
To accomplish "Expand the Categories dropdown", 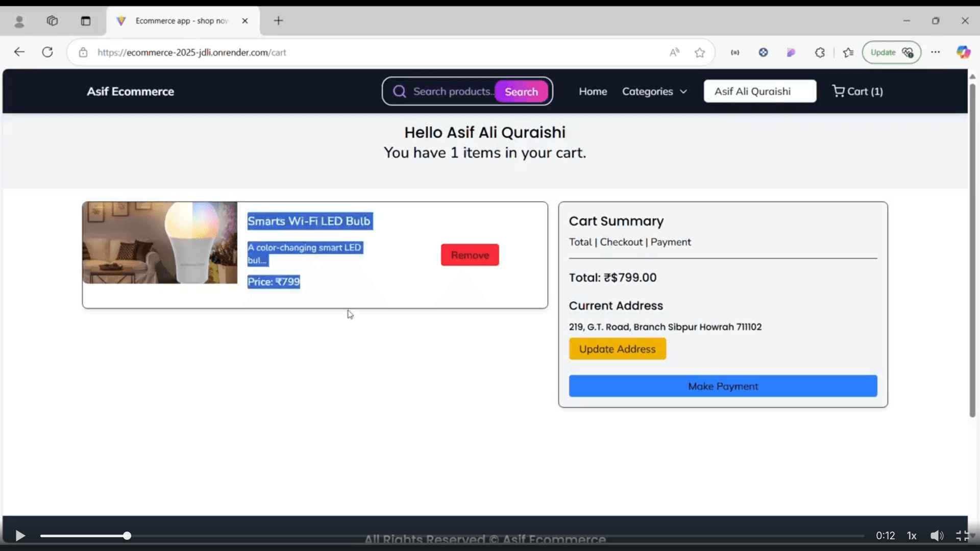I will 654,91.
